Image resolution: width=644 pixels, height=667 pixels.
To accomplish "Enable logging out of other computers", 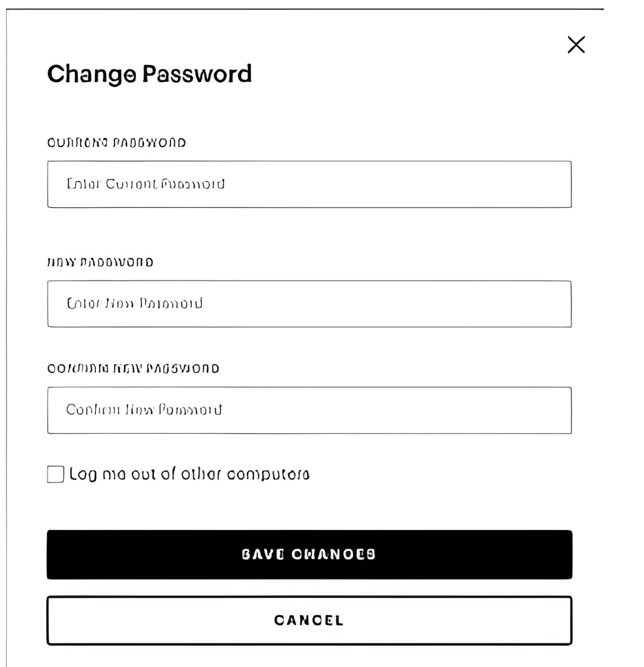I will coord(55,474).
